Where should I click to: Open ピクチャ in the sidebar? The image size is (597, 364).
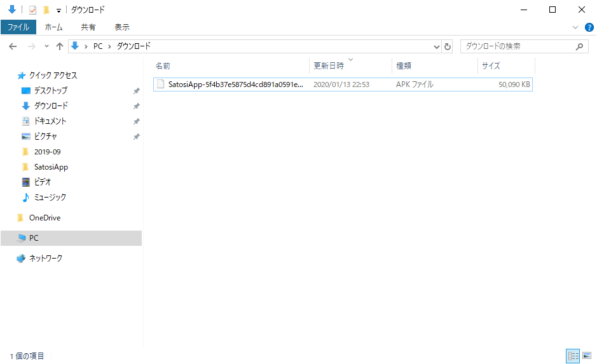coord(45,136)
